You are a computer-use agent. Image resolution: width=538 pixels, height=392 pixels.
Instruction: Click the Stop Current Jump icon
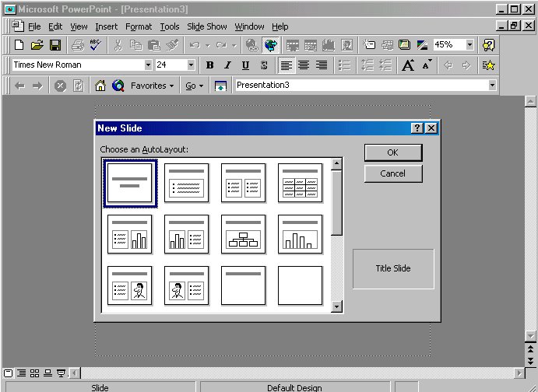pos(60,86)
